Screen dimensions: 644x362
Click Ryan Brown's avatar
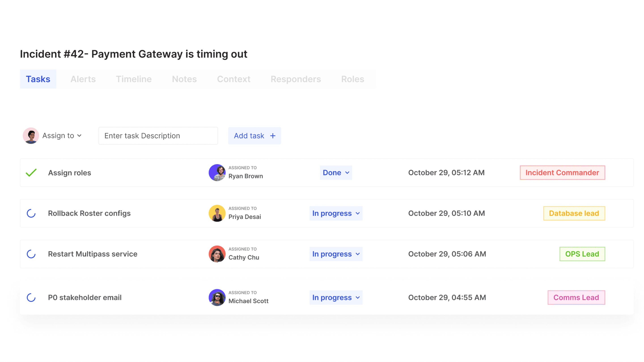coord(217,173)
